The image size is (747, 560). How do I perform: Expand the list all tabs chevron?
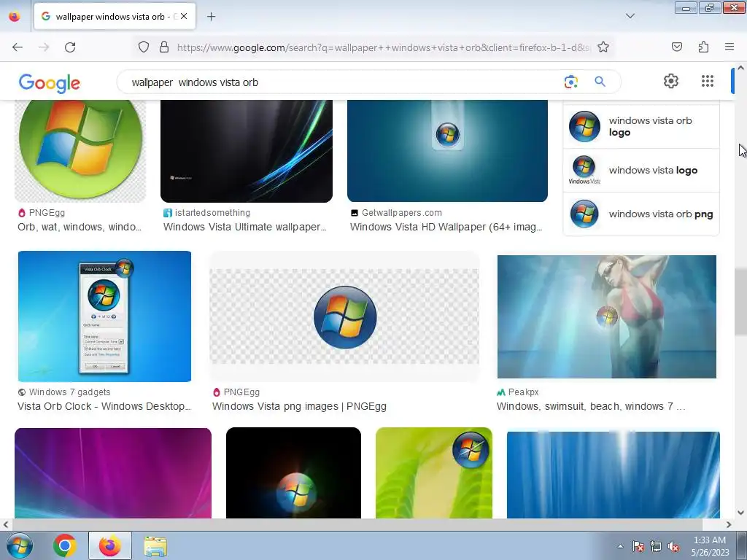pos(630,16)
